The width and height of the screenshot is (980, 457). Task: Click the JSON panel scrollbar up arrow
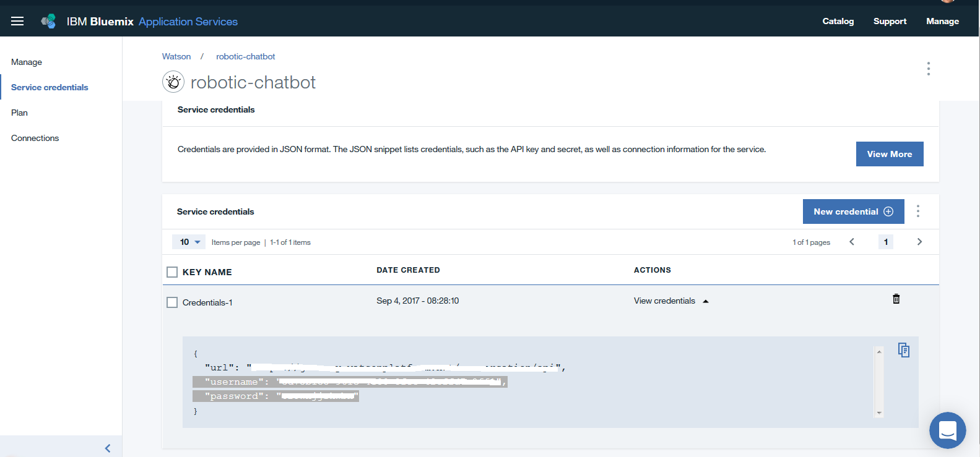point(879,352)
